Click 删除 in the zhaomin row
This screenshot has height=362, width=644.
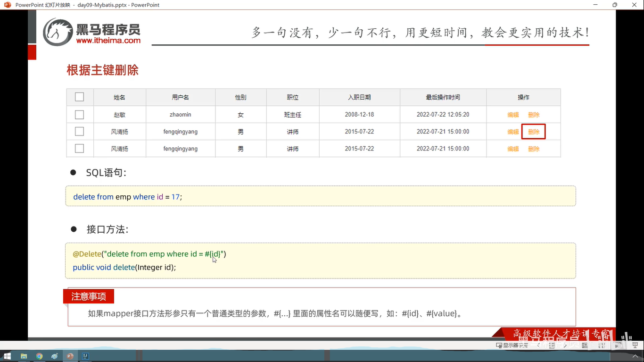[534, 115]
